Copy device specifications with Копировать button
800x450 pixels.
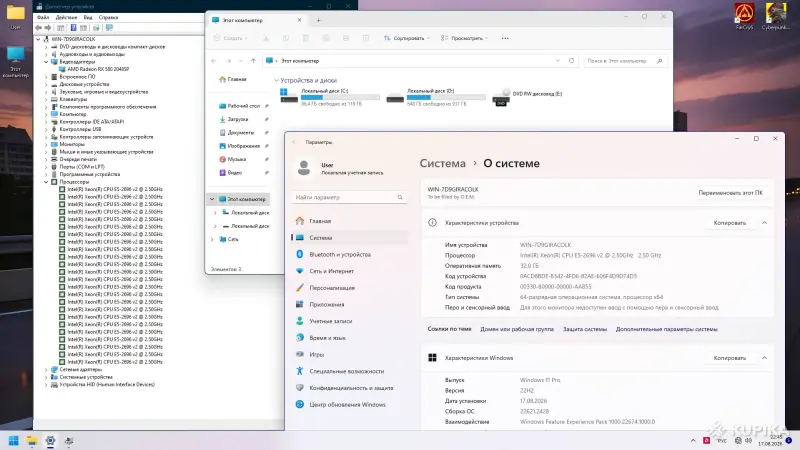click(x=730, y=223)
